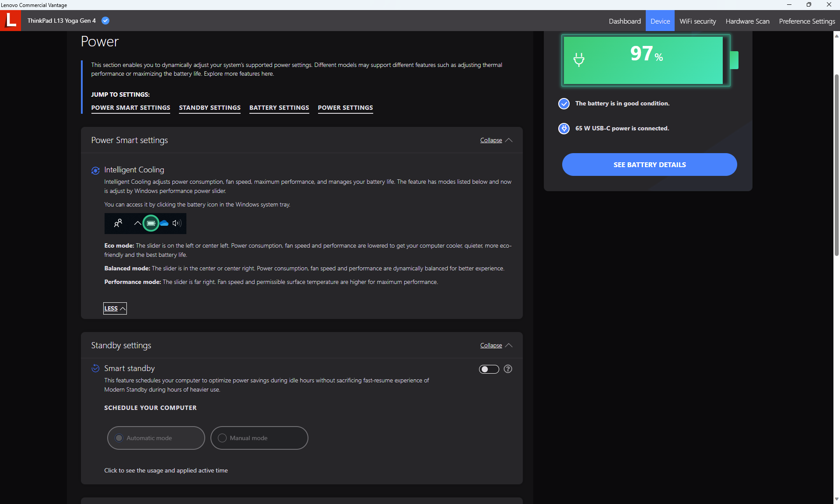The image size is (840, 504).
Task: Jump to Standby Settings link
Action: (210, 108)
